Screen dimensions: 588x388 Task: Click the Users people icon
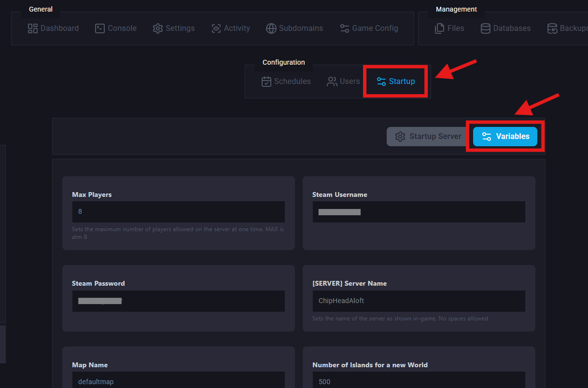[x=332, y=82]
